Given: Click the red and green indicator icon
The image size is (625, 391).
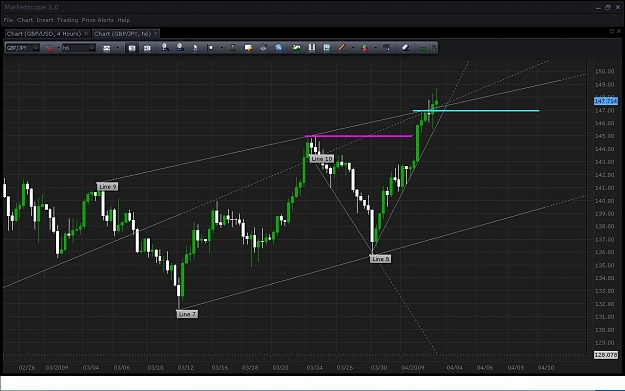Looking at the screenshot, I should click(x=364, y=48).
